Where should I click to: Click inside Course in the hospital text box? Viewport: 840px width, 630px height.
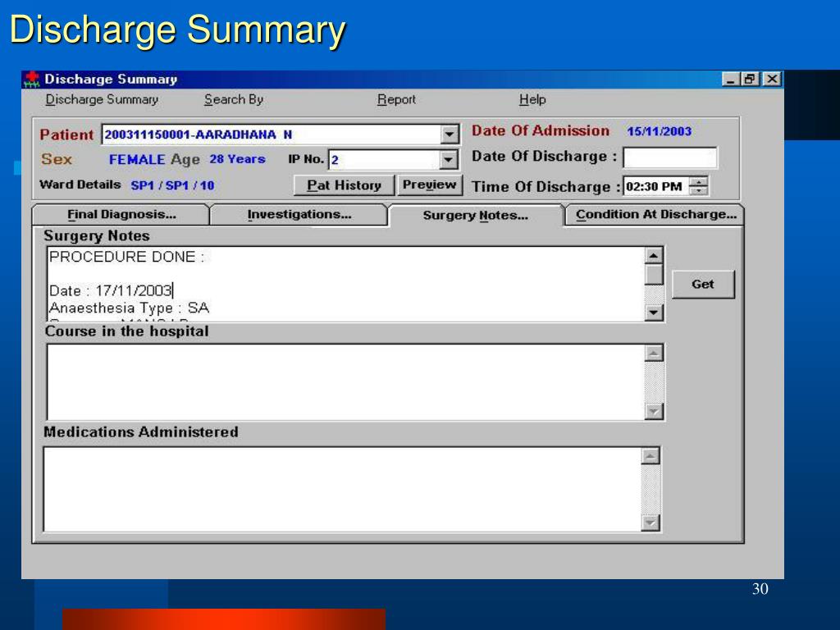346,382
